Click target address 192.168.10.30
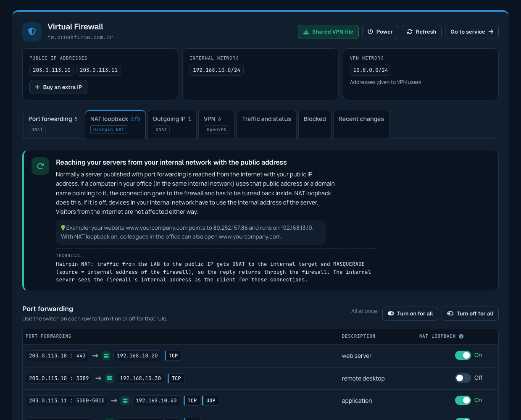521x420 pixels. (x=140, y=378)
